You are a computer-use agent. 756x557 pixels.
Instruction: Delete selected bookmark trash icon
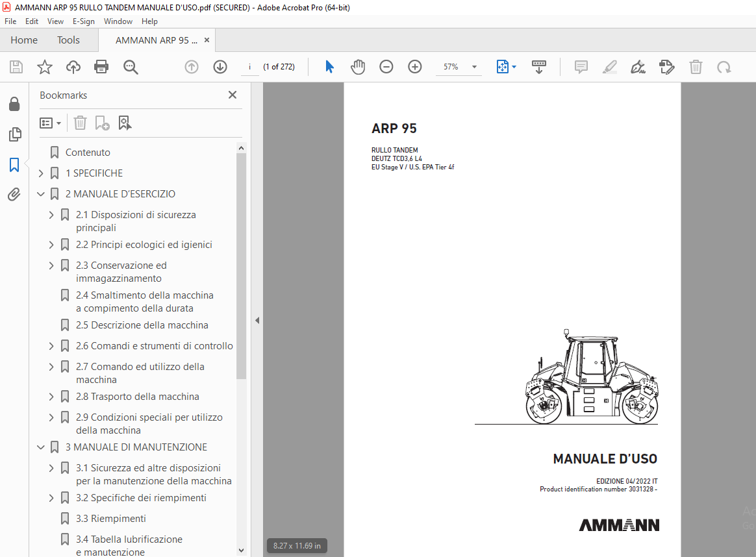(x=80, y=123)
